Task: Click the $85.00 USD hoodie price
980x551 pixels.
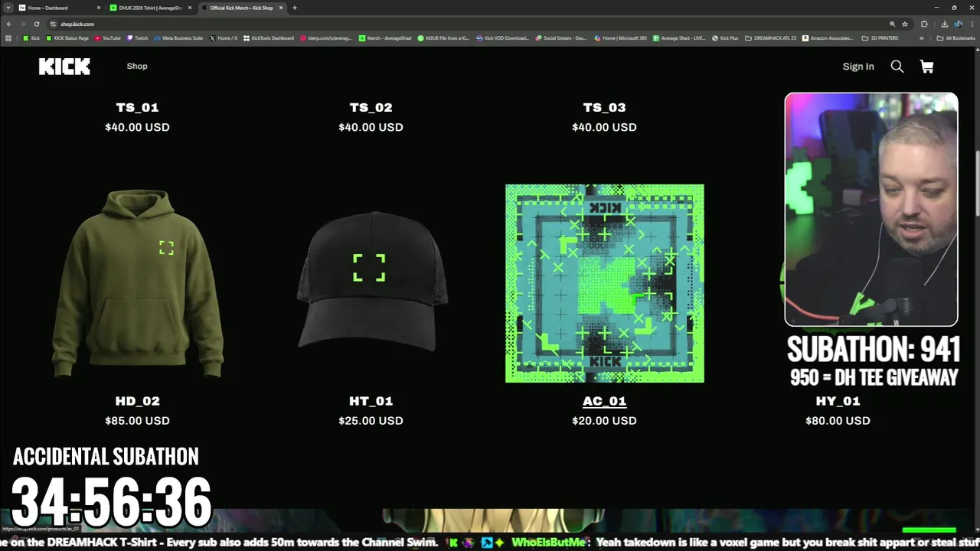Action: pos(138,421)
